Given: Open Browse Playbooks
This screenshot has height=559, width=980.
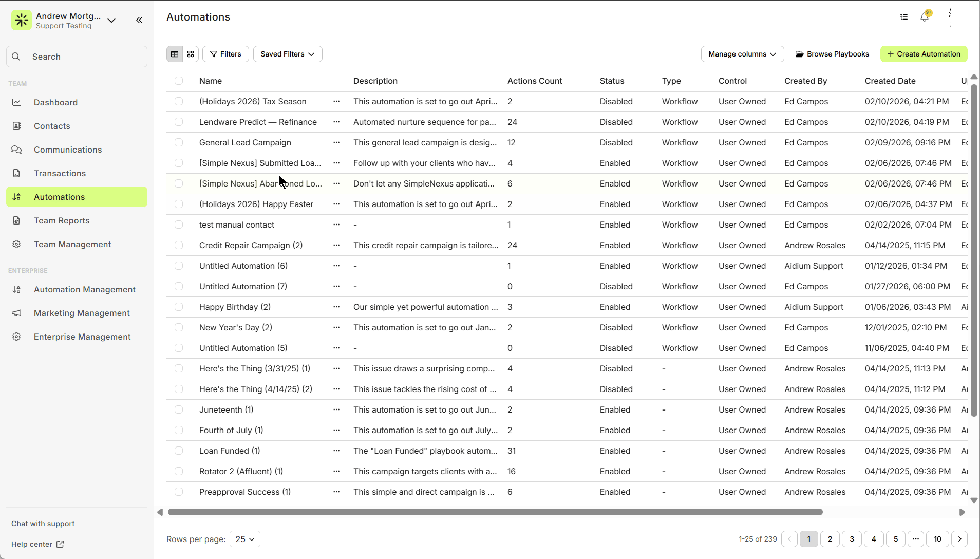Looking at the screenshot, I should [832, 54].
